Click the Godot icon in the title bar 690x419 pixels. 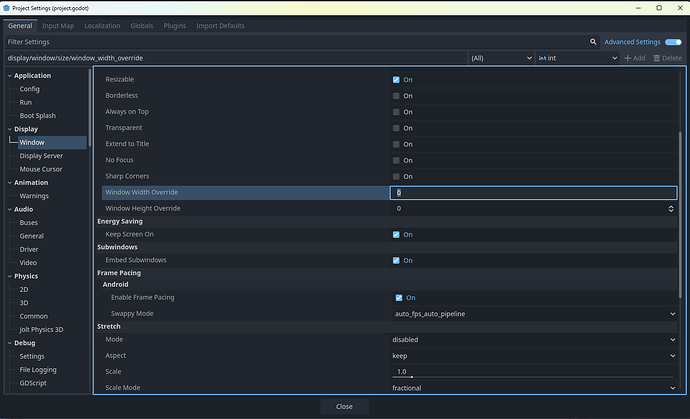tap(6, 8)
